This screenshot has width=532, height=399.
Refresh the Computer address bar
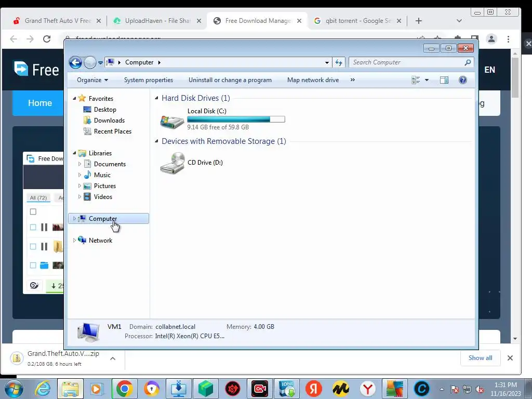pyautogui.click(x=339, y=62)
